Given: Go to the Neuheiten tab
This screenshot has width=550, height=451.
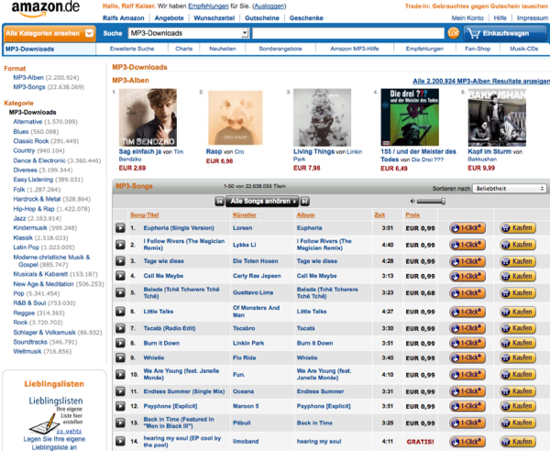Looking at the screenshot, I should click(223, 49).
